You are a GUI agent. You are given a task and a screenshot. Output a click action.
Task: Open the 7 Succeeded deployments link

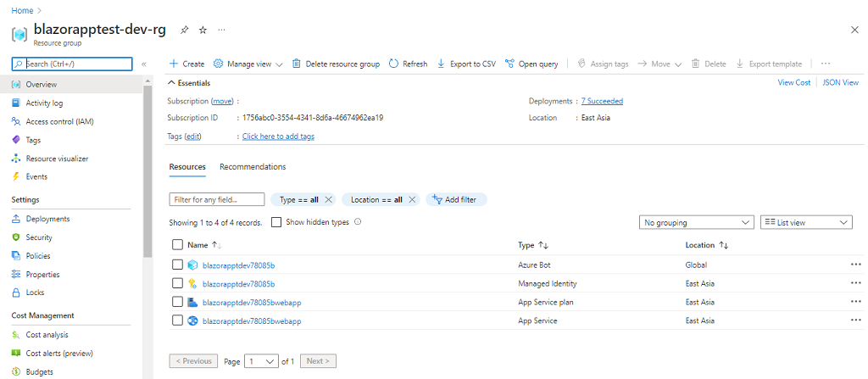(602, 101)
